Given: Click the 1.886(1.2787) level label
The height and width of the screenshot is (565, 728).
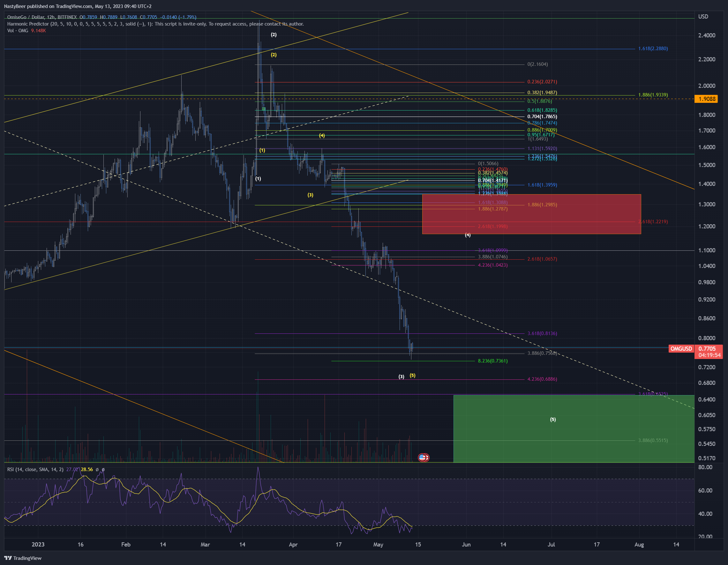Looking at the screenshot, I should click(x=493, y=209).
